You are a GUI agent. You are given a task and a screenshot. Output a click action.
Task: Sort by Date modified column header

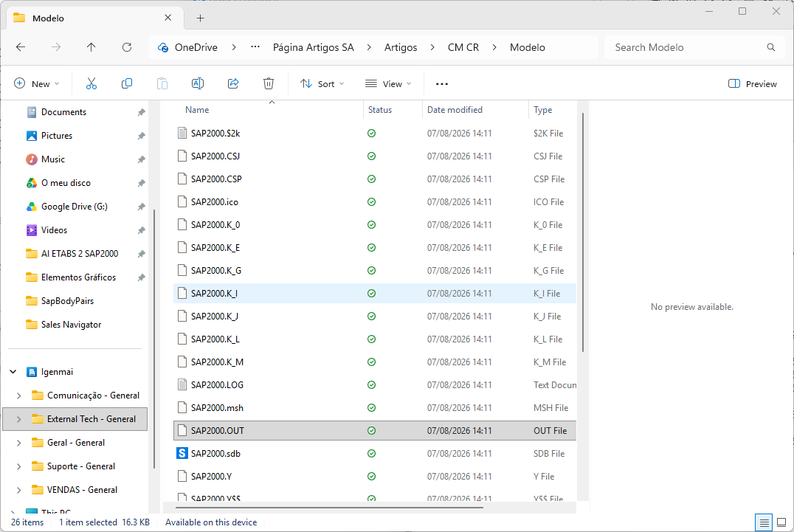tap(455, 110)
